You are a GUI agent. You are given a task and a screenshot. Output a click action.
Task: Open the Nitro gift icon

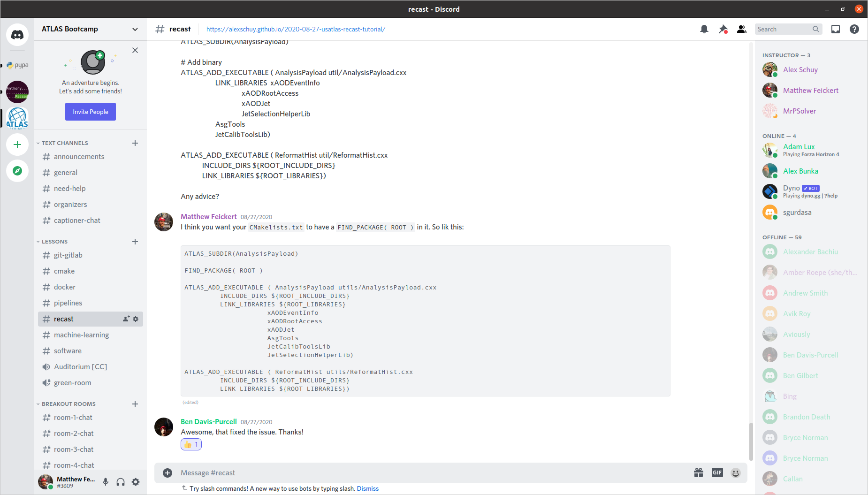[x=699, y=473]
